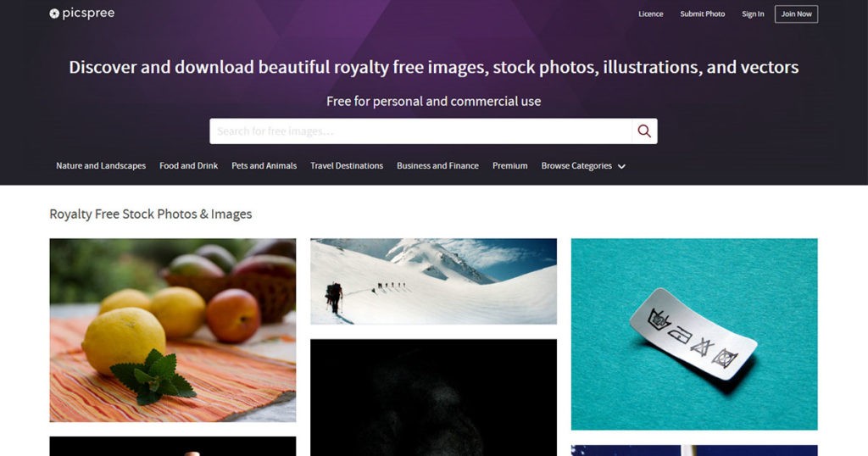Open the Travel Destinations category

coord(347,165)
